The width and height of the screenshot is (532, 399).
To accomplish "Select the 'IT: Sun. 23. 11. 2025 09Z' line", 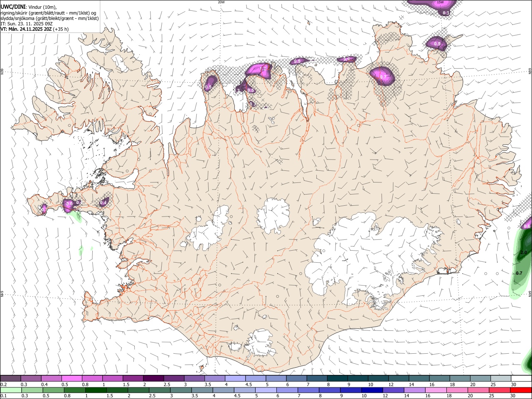I will (x=27, y=24).
